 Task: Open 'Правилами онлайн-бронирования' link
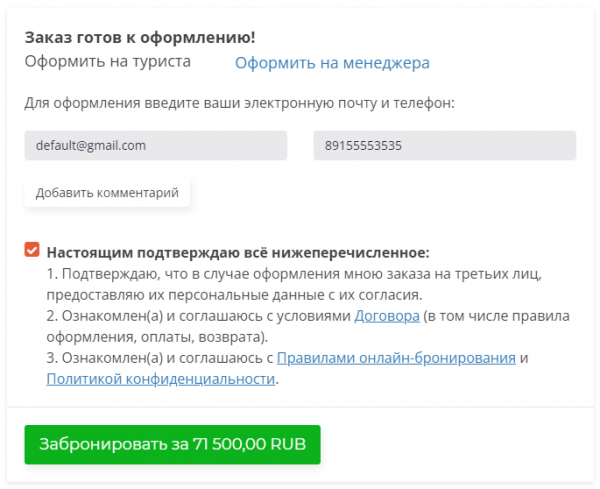pyautogui.click(x=396, y=358)
